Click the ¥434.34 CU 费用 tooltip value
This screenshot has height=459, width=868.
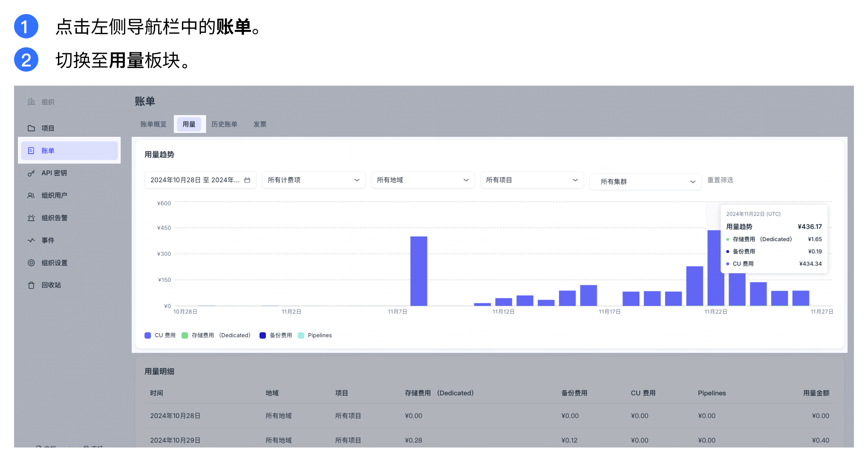810,264
